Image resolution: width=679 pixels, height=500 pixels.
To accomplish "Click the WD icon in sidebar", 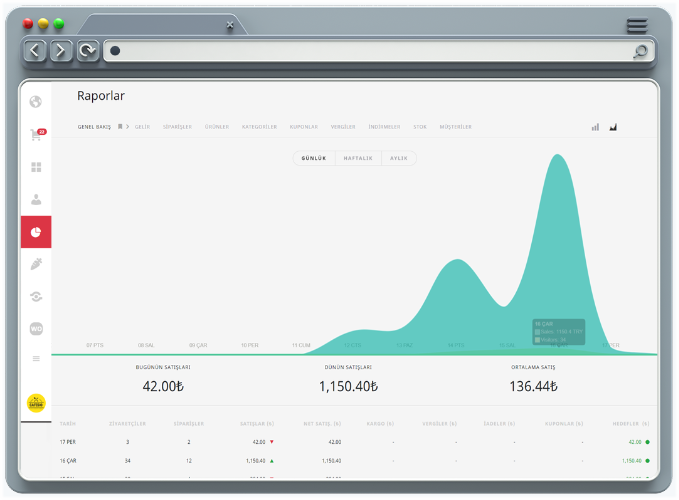I will 36,329.
